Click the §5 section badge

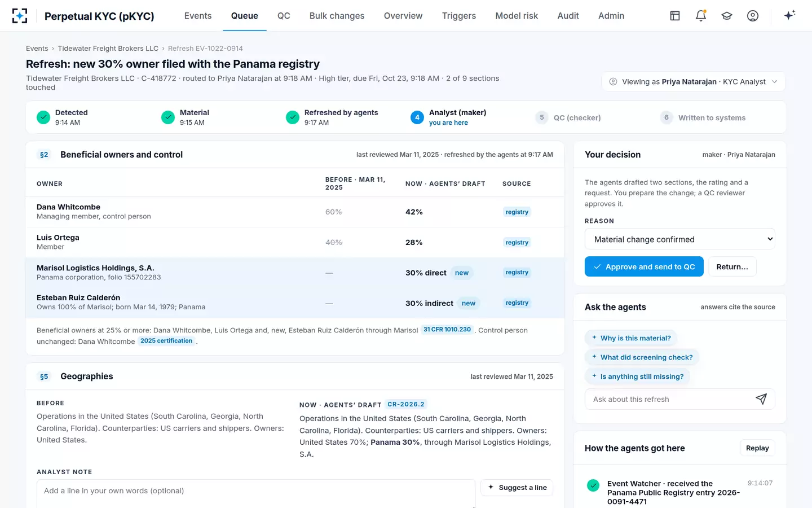pos(44,376)
